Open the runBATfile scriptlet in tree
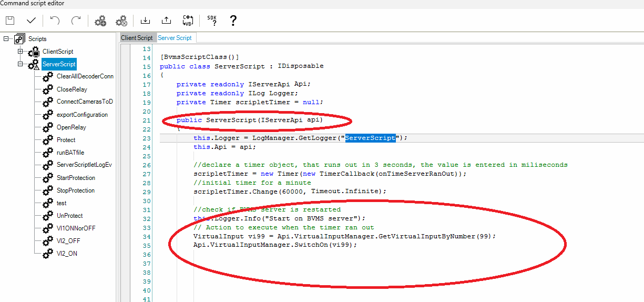 [70, 153]
